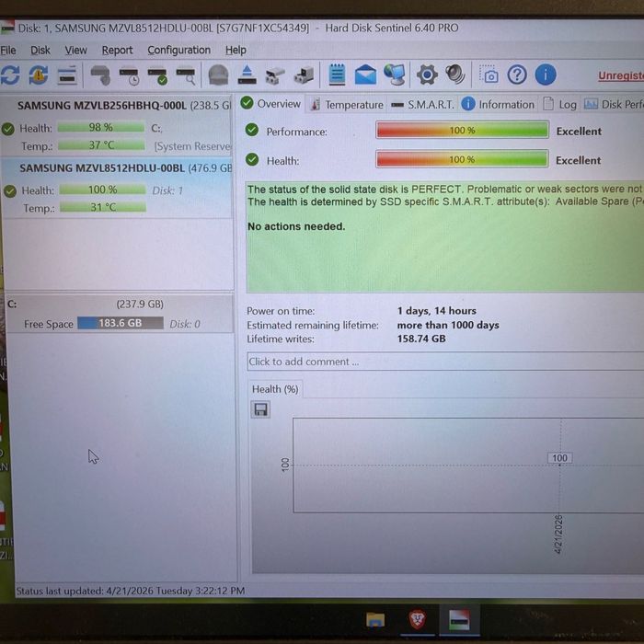
Task: Click the floppy save icon under Health (%)
Action: coord(260,409)
